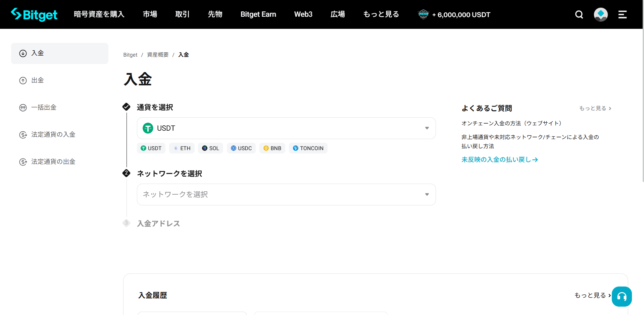This screenshot has height=315, width=644.
Task: Open the 先物 menu item
Action: click(215, 14)
